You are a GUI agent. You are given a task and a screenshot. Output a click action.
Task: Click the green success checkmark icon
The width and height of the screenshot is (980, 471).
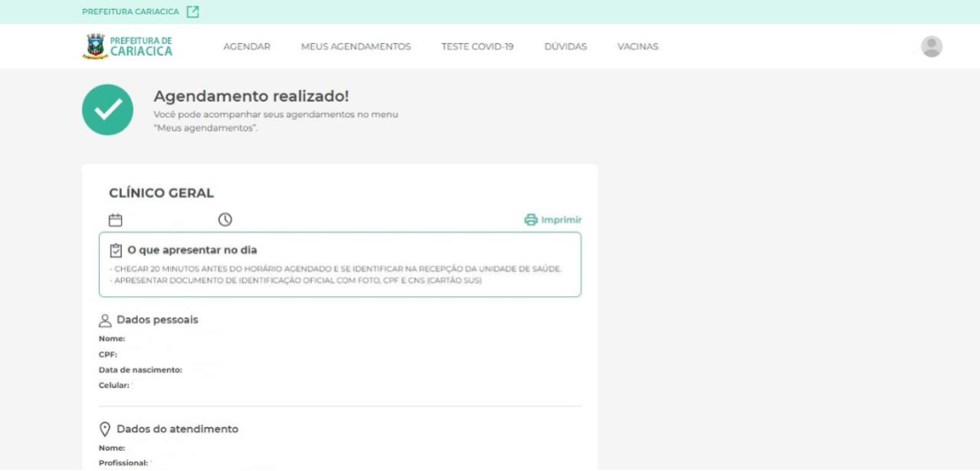point(108,110)
